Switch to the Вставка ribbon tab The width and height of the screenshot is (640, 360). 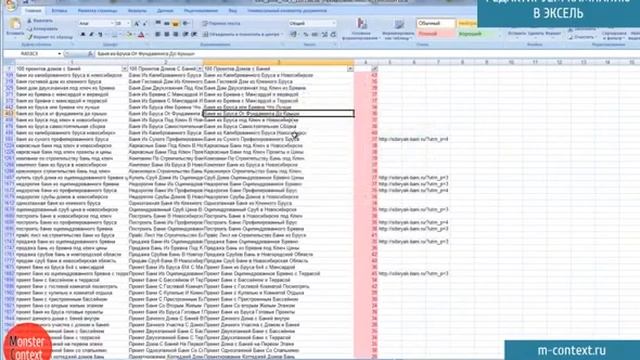[x=60, y=11]
